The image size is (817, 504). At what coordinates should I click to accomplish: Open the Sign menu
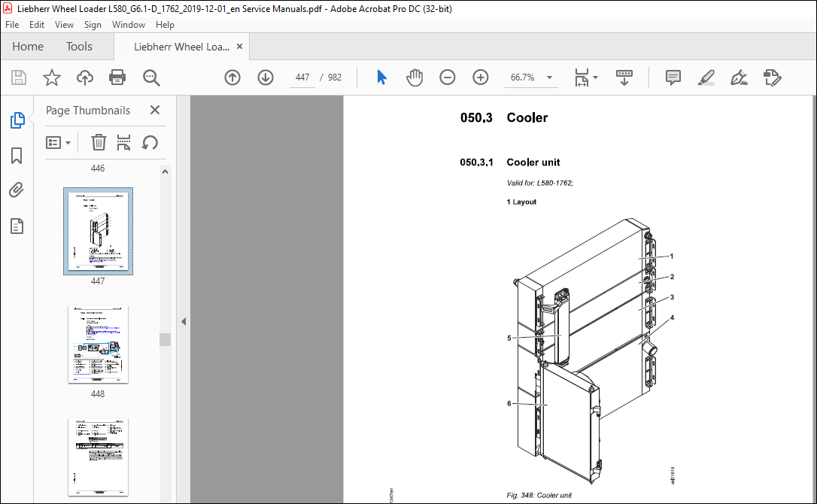[x=93, y=25]
